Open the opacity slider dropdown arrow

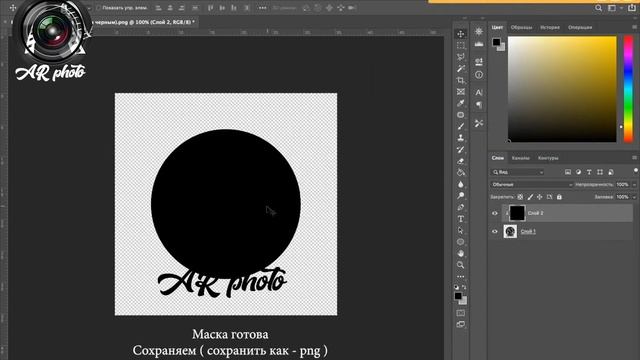point(634,184)
